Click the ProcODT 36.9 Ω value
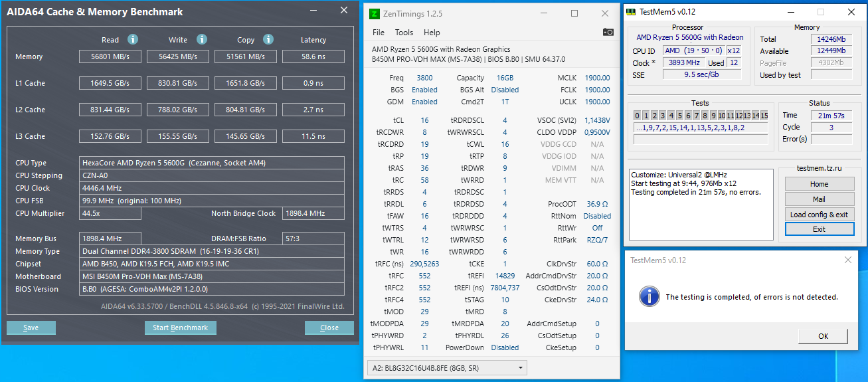Image resolution: width=868 pixels, height=382 pixels. (597, 204)
